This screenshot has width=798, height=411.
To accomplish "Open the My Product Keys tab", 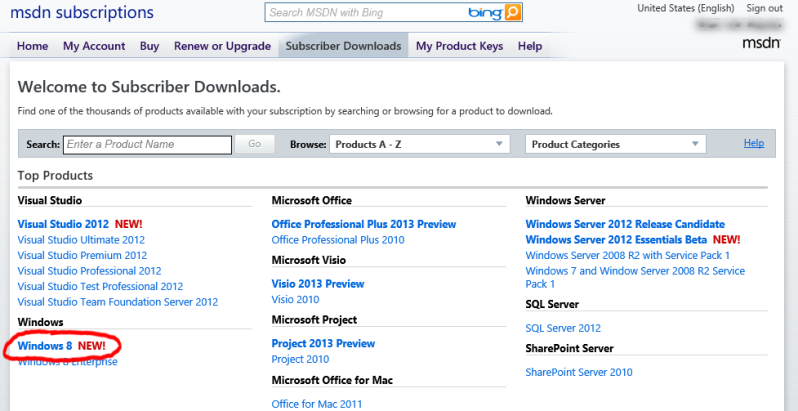I will [461, 46].
